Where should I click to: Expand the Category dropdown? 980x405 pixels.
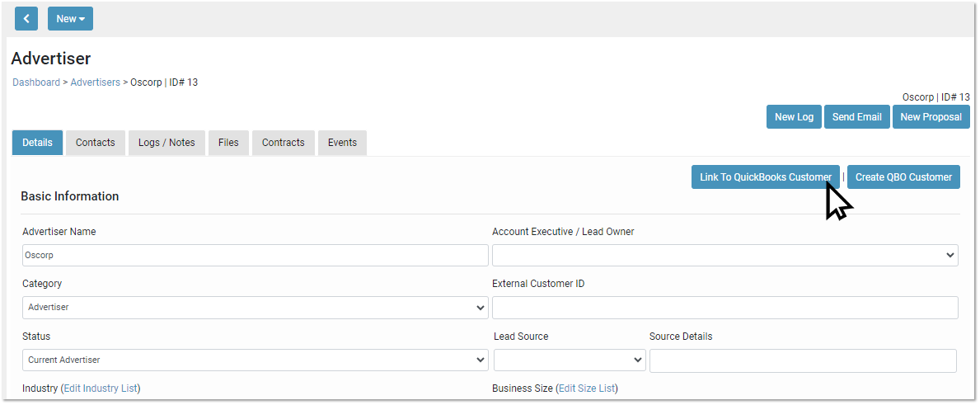pos(255,308)
